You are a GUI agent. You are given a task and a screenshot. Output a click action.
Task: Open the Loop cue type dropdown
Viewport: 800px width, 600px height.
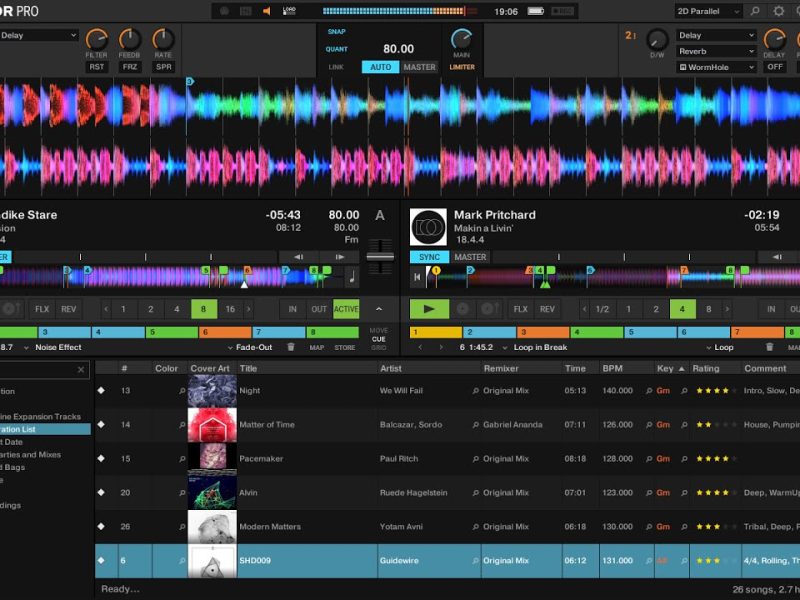click(720, 347)
